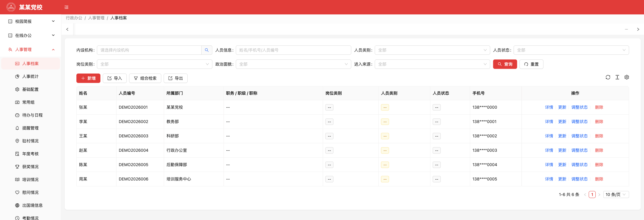Image resolution: width=644 pixels, height=220 pixels.
Task: Open 获奖情况 in the sidebar
Action: 30,167
